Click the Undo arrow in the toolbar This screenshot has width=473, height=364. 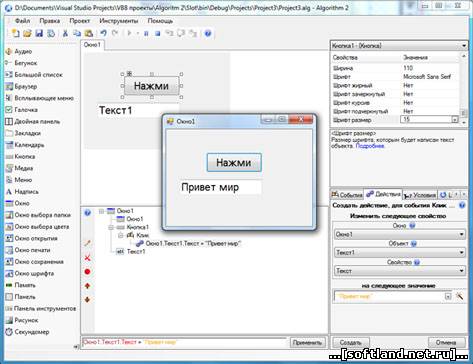[x=103, y=33]
